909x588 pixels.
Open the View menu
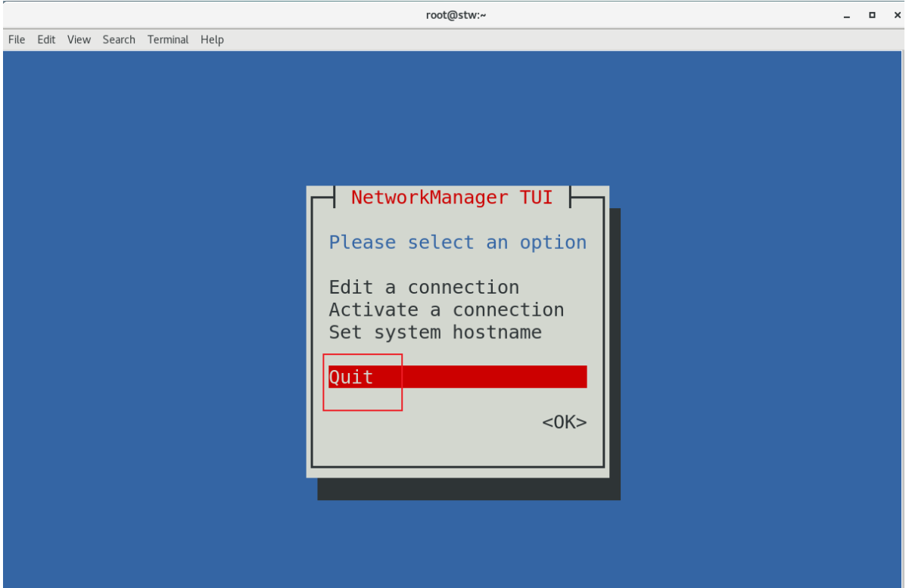79,39
